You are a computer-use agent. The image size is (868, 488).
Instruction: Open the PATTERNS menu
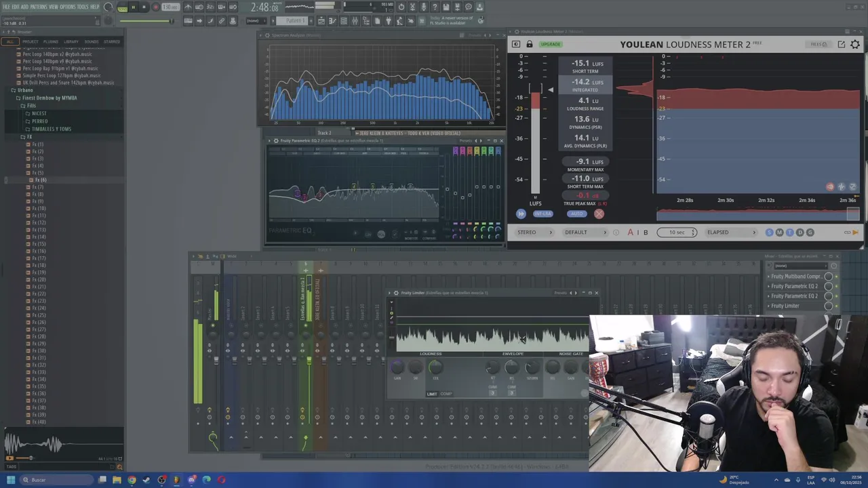pos(39,7)
